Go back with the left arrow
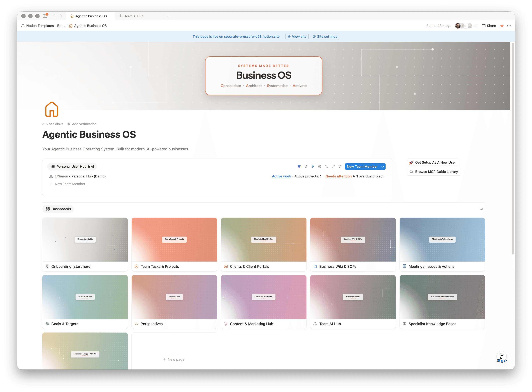 (54, 16)
